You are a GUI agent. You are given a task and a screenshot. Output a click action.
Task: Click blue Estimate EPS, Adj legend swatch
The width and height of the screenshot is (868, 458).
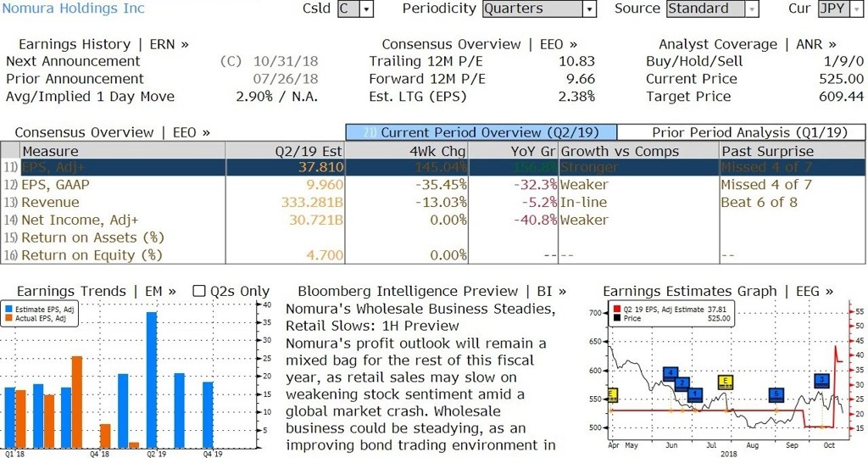point(8,310)
